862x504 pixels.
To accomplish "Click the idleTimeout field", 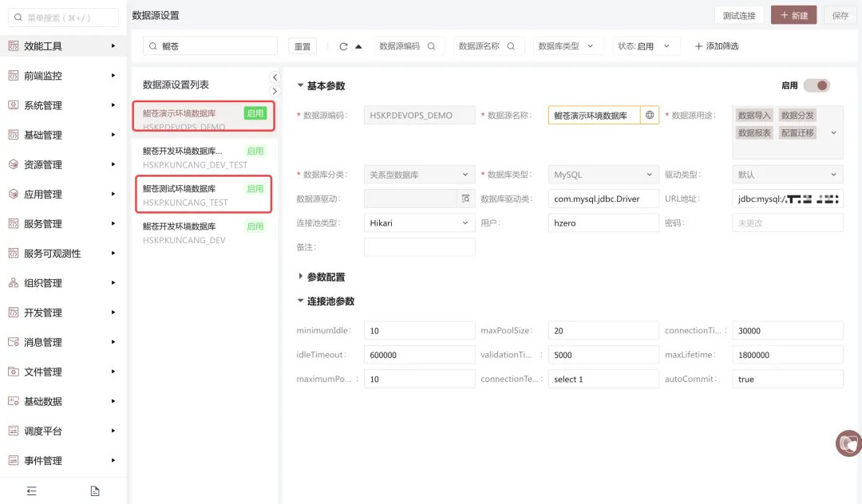I will tap(420, 355).
